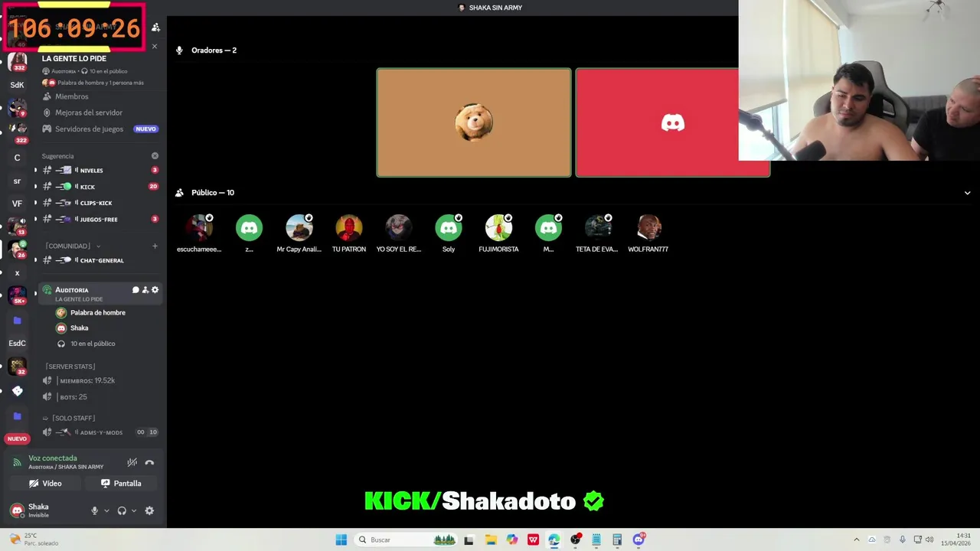Click the NUEVO mentions indicator
The width and height of the screenshot is (980, 551).
click(x=17, y=439)
